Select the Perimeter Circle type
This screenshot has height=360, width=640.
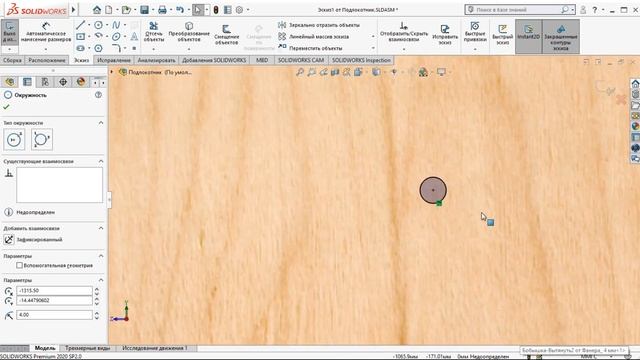tap(42, 140)
